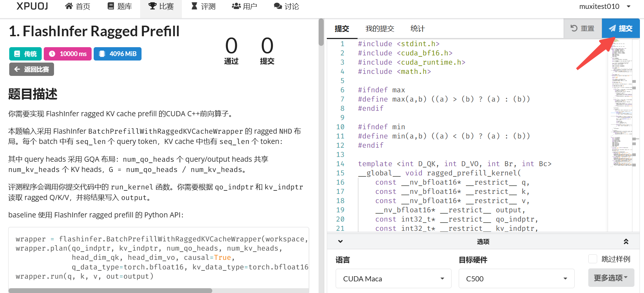
Task: Return to contest via 返回比赛
Action: click(31, 69)
